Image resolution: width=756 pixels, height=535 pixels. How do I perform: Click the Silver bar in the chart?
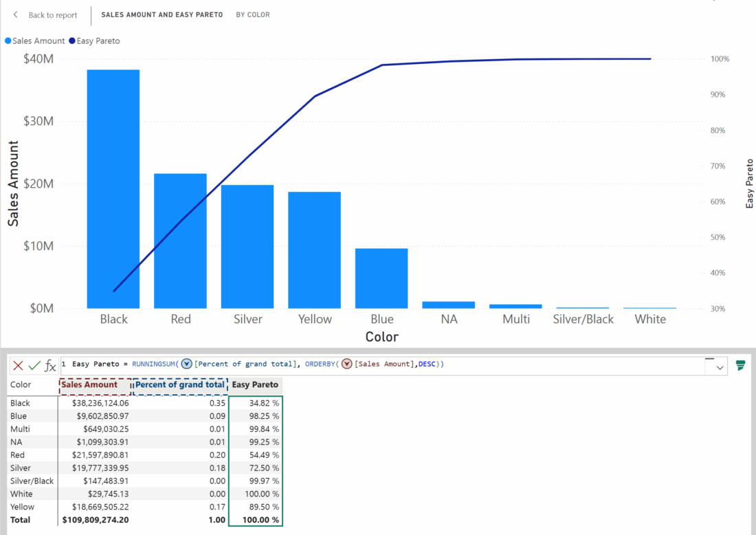click(x=247, y=246)
